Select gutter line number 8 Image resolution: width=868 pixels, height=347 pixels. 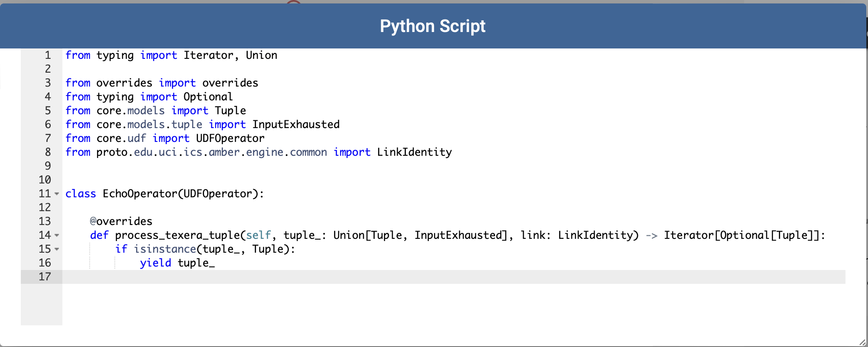click(x=48, y=152)
